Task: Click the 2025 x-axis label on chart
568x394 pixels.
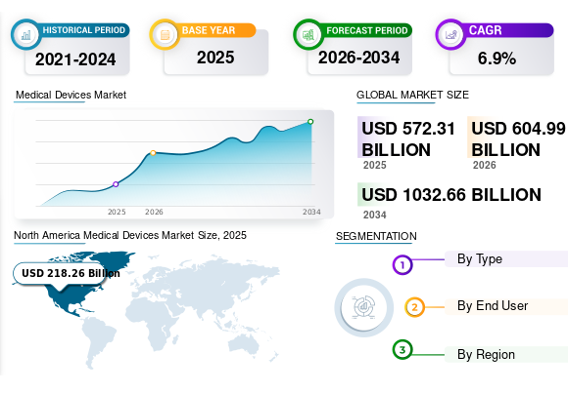Action: pos(117,212)
